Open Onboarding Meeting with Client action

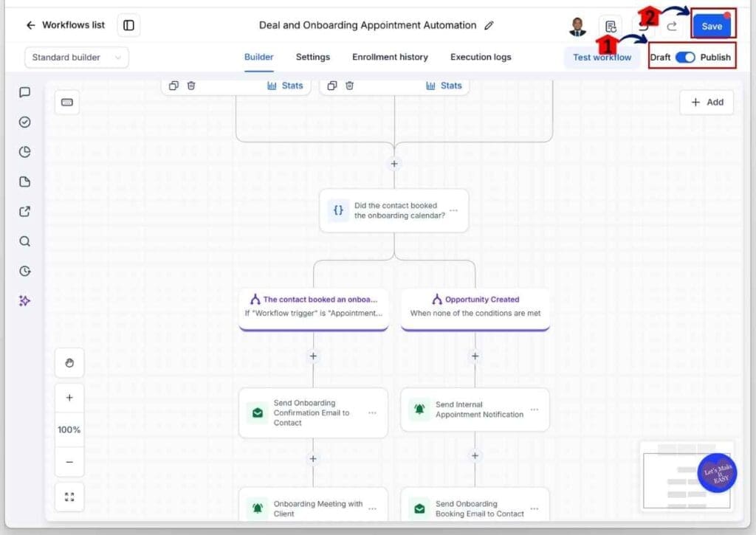coord(313,505)
